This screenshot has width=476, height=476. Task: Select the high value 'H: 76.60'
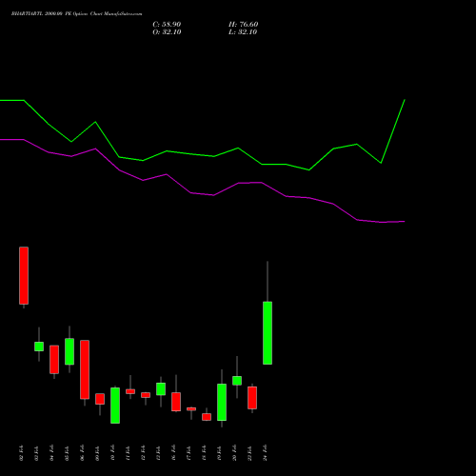(243, 25)
